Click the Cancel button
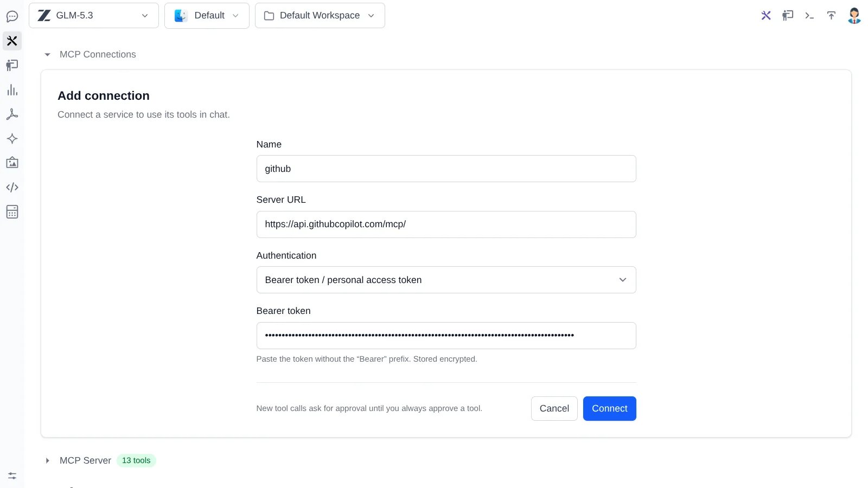868x488 pixels. pyautogui.click(x=554, y=408)
